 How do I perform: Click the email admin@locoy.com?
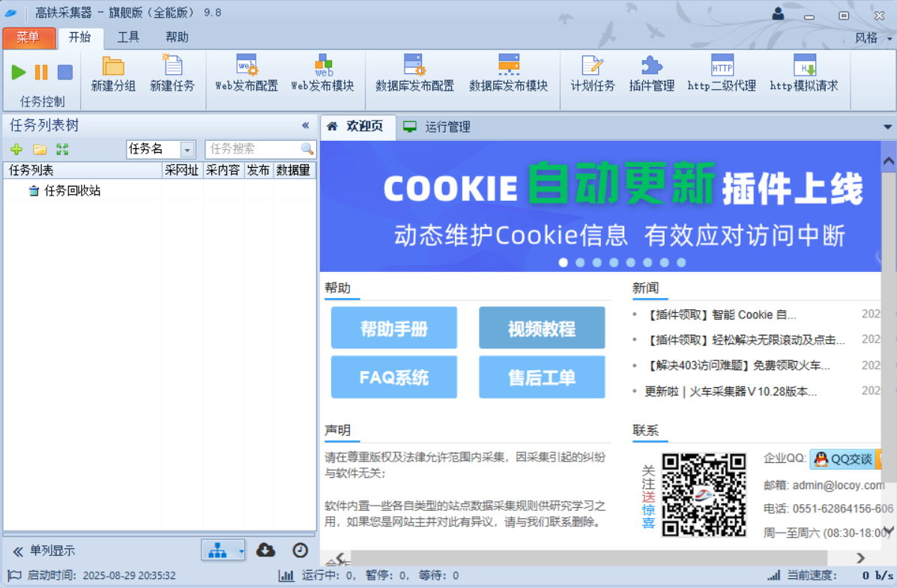(x=838, y=485)
